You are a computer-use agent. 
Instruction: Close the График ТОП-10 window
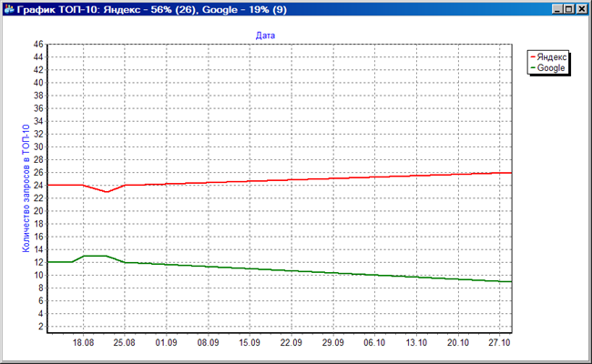[581, 9]
